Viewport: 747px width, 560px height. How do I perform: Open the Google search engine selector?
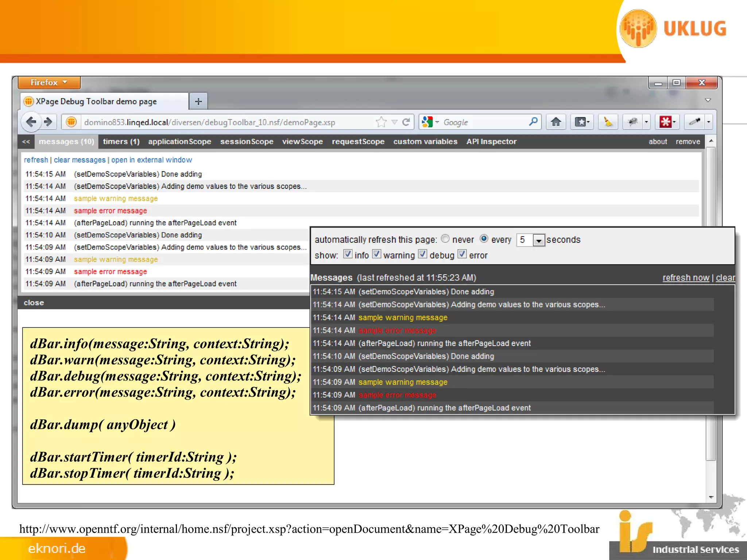tap(430, 122)
